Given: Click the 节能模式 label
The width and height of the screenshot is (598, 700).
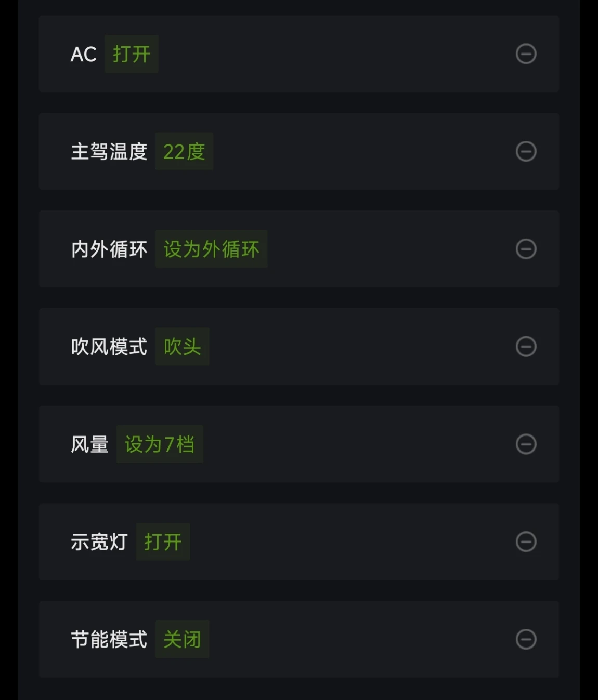Looking at the screenshot, I should 109,640.
